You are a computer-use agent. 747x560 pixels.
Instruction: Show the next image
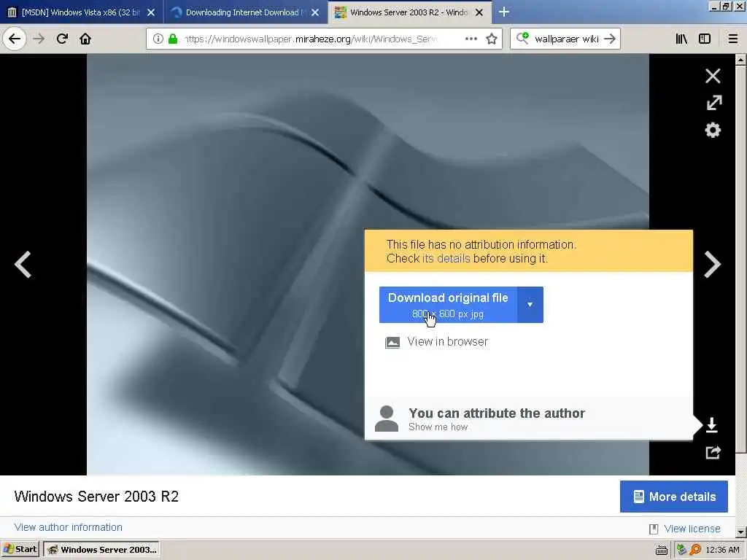pos(712,264)
